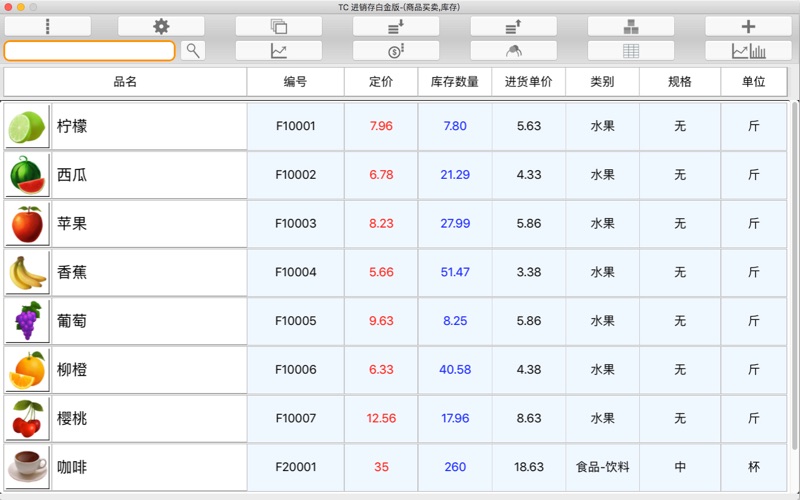This screenshot has height=500, width=800.
Task: Click the list with down-arrow icon
Action: (396, 26)
